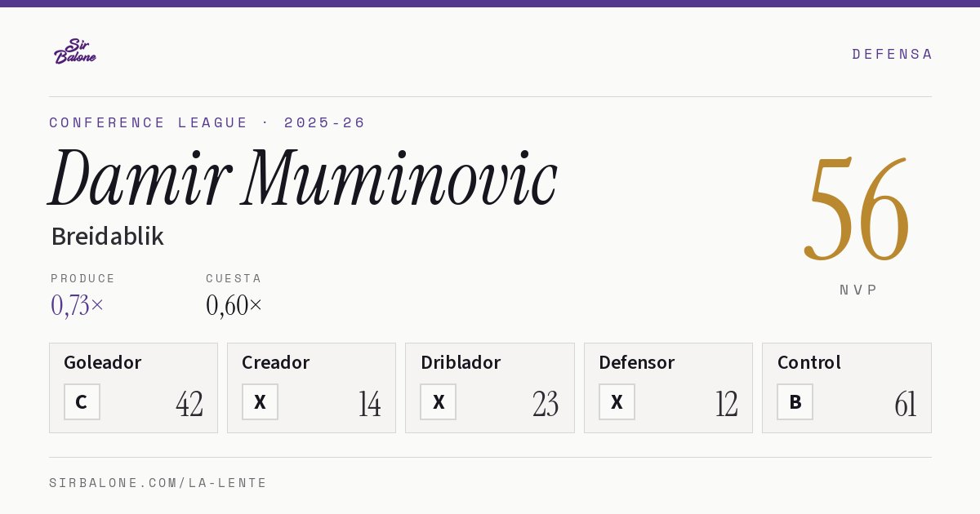
Task: Click the Creador score 14
Action: [x=370, y=404]
